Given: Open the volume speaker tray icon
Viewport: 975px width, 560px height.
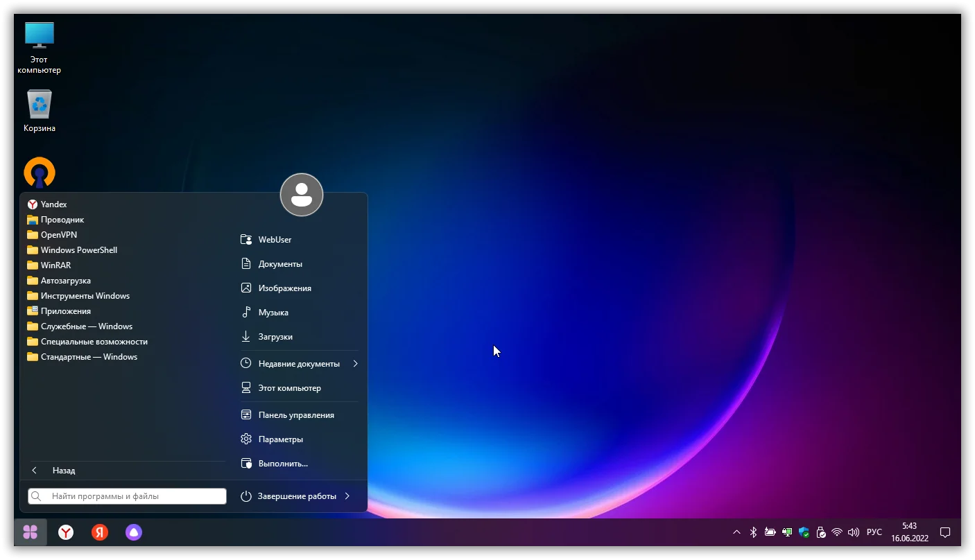Looking at the screenshot, I should (x=854, y=532).
